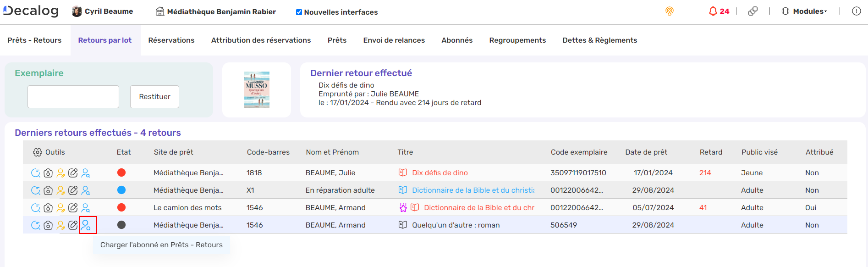Click the book icon beside Quelqu'un d'autre : roman

pyautogui.click(x=403, y=225)
